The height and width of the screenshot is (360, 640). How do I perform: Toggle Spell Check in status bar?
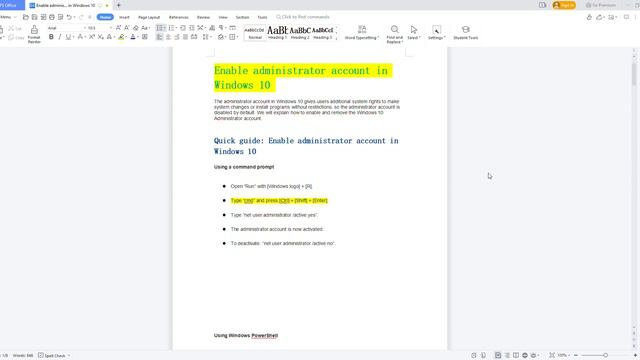pyautogui.click(x=52, y=356)
